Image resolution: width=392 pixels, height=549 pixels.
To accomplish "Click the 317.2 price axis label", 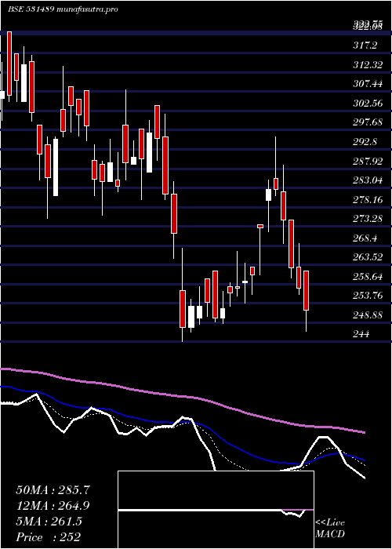I will 365,45.
